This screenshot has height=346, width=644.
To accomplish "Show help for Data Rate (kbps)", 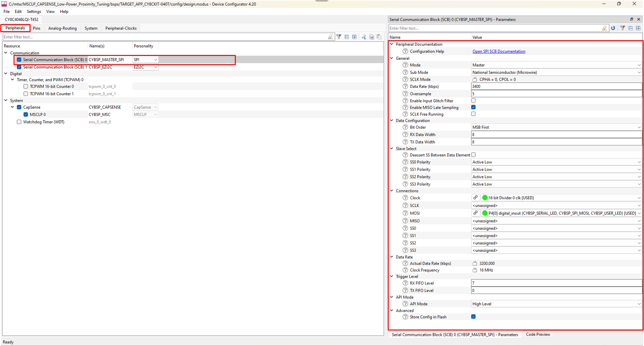I will (x=405, y=86).
